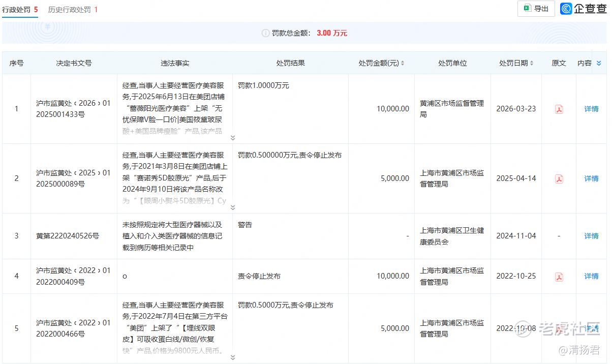Click penalty result 罚款1.0000万元
612x364 pixels.
pos(263,85)
